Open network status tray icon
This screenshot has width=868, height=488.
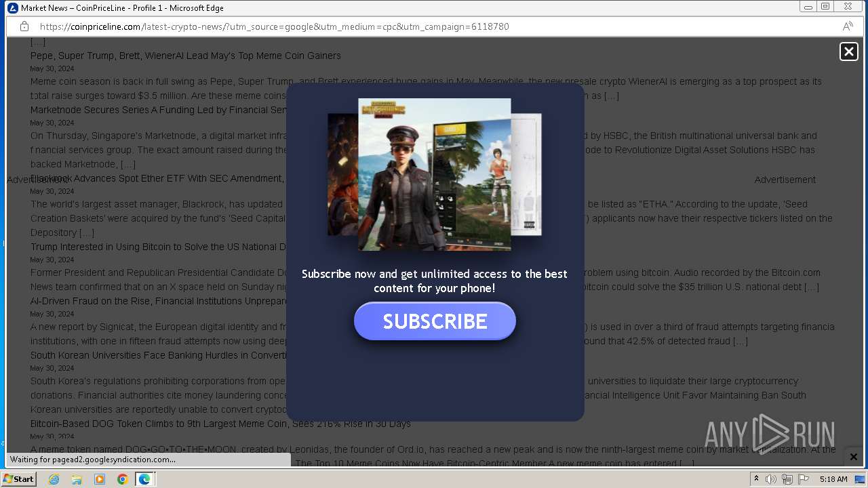pos(787,479)
